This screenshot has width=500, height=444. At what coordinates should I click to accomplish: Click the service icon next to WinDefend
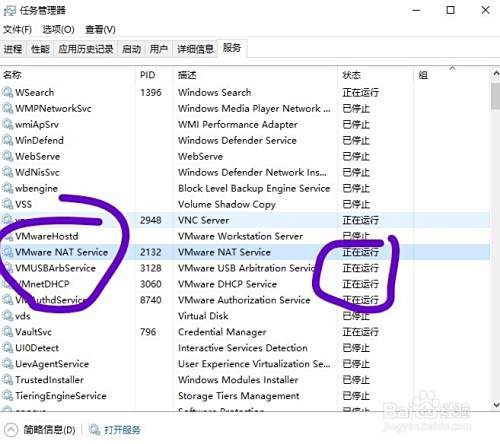[x=8, y=140]
